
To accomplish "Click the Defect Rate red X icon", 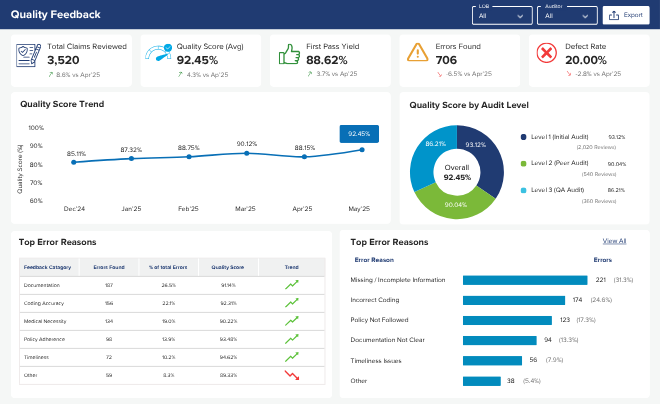I will (x=547, y=53).
